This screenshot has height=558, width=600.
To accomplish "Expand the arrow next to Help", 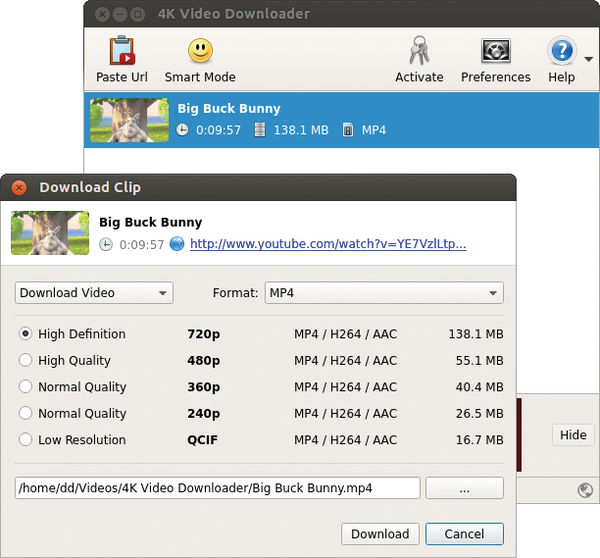I will pos(589,59).
